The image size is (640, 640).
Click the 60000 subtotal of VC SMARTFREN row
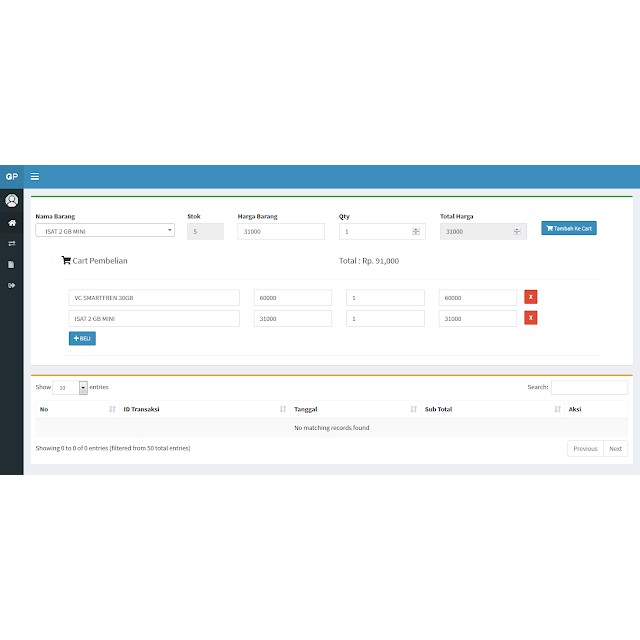(478, 298)
